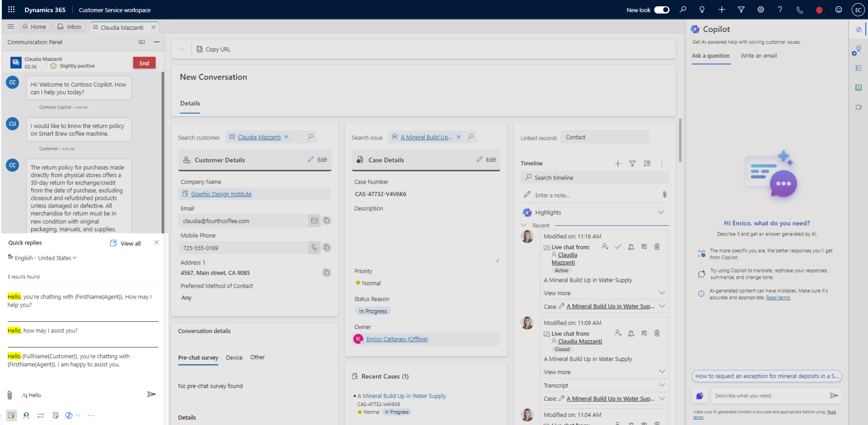Attach a file using the paperclip icon
This screenshot has width=868, height=425.
point(9,395)
